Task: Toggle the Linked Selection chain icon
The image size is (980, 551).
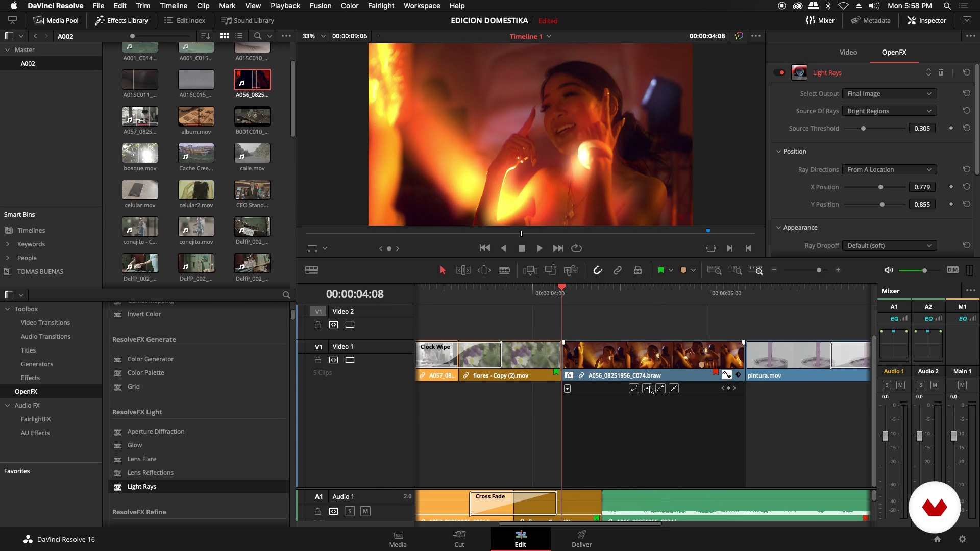Action: click(618, 270)
